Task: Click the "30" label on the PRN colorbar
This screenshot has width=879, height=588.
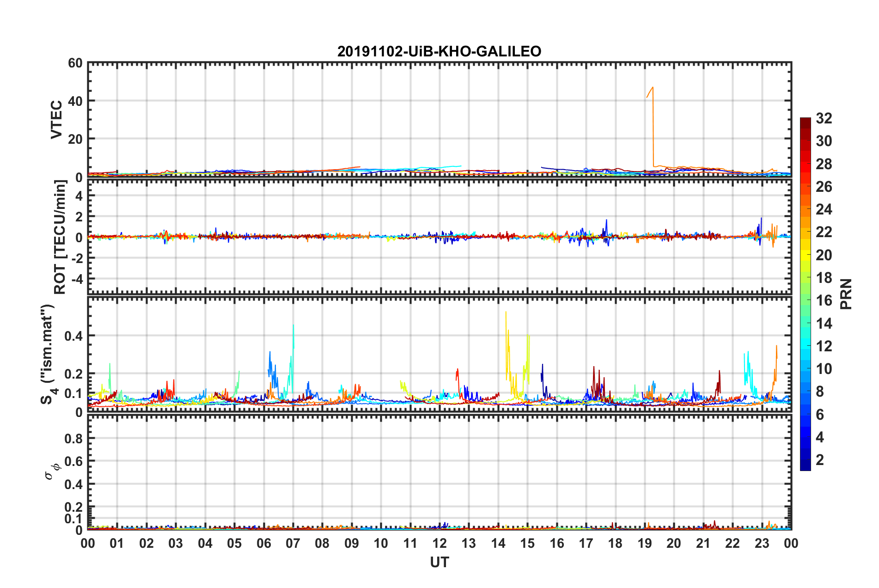Action: point(824,141)
